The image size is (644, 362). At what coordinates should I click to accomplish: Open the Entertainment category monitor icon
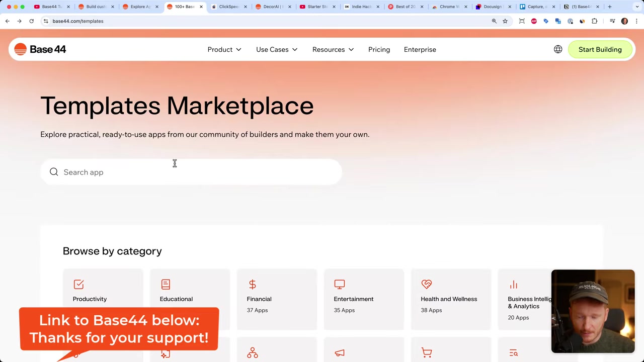click(340, 285)
